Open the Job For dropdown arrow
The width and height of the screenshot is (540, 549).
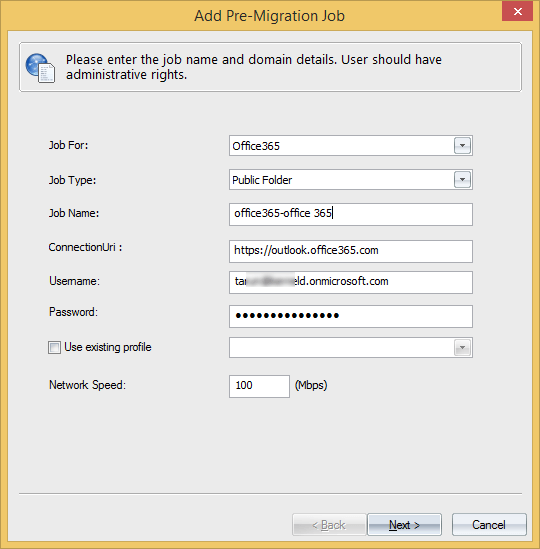coord(462,146)
